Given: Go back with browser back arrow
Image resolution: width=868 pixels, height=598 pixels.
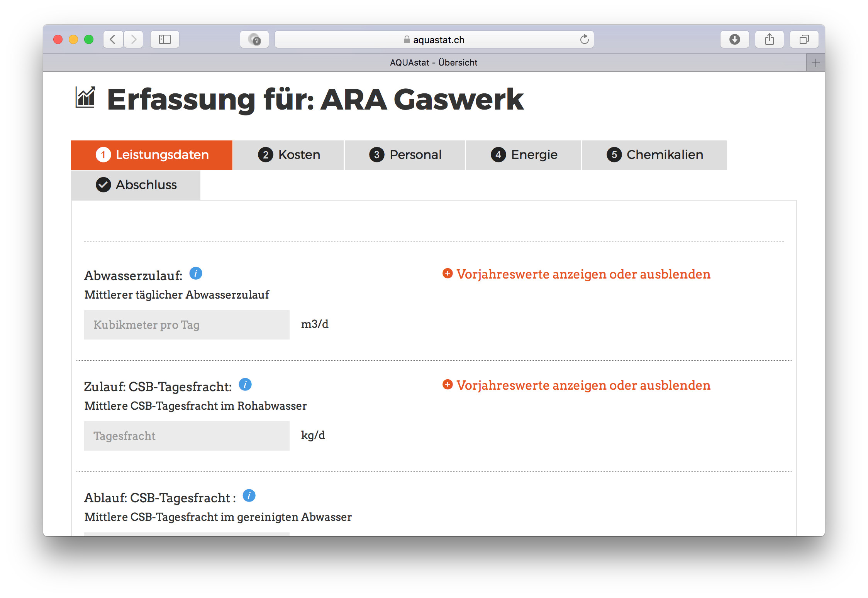Looking at the screenshot, I should (113, 39).
